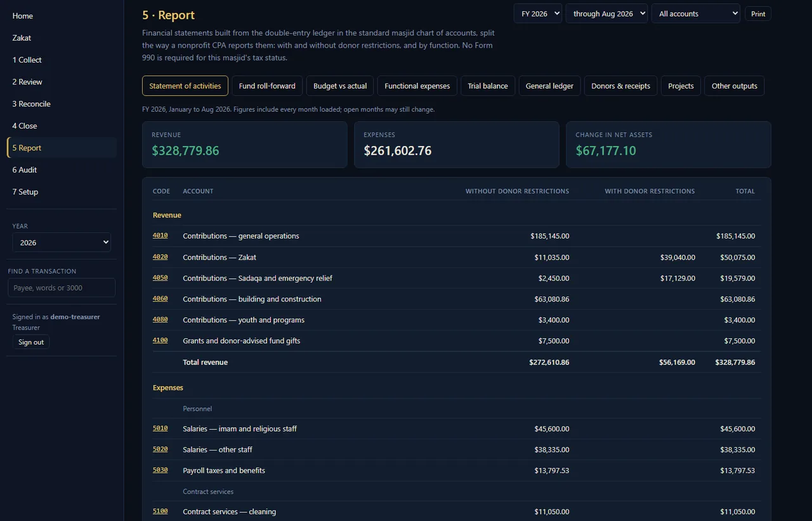Screen dimensions: 812x521
Task: Click the Sign out button
Action: tap(31, 342)
